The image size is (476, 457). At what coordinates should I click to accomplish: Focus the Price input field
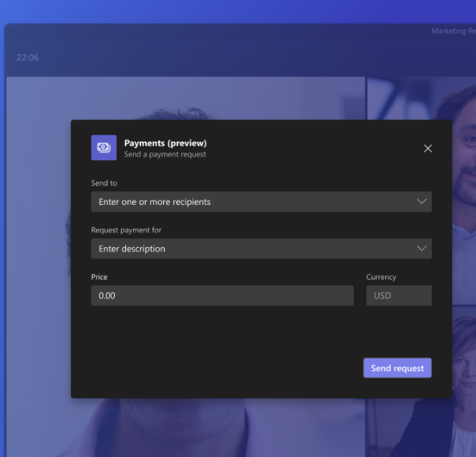[222, 295]
